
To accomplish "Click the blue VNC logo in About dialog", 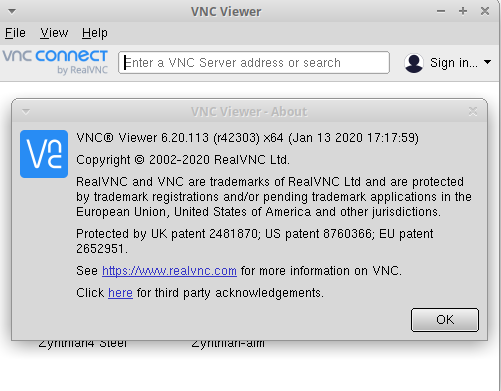I will click(x=44, y=154).
